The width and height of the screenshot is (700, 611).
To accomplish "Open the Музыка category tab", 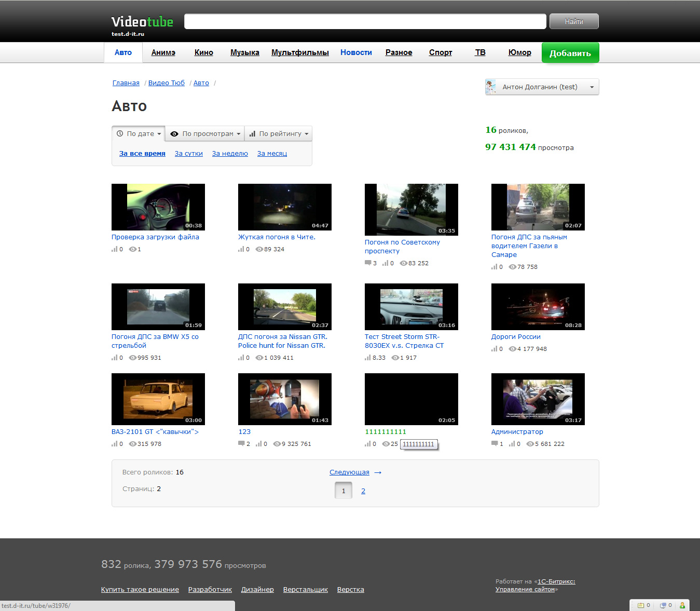I will [x=244, y=52].
